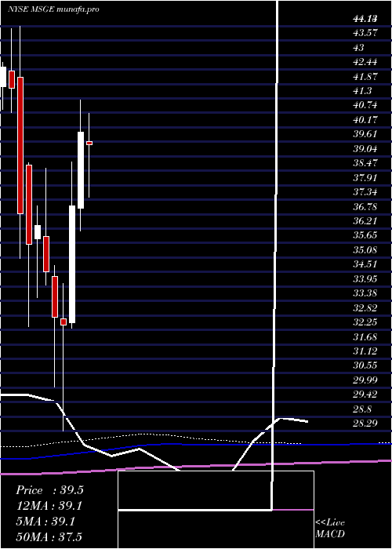Click the 30.55 price axis label
Image resolution: width=392 pixels, height=549 pixels.
click(365, 365)
